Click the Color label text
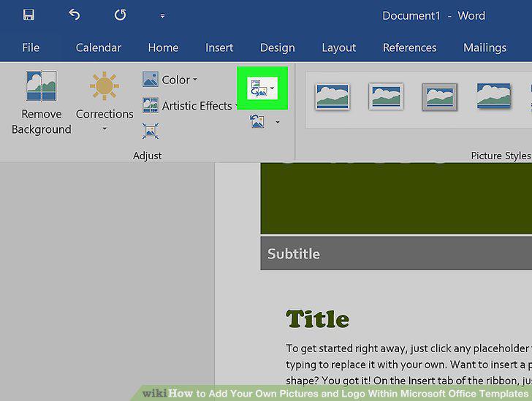Image resolution: width=532 pixels, height=401 pixels. pyautogui.click(x=175, y=80)
